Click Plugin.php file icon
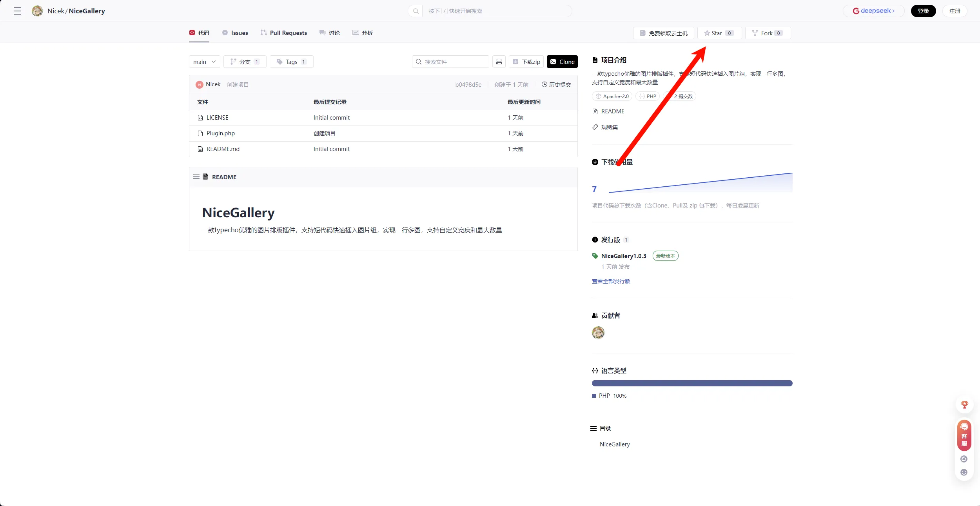Viewport: 980px width, 506px height. 200,133
